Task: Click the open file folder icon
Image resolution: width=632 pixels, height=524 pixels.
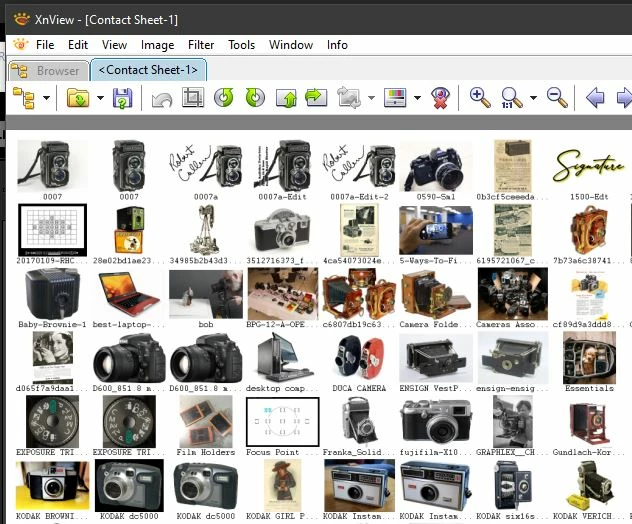Action: point(78,98)
